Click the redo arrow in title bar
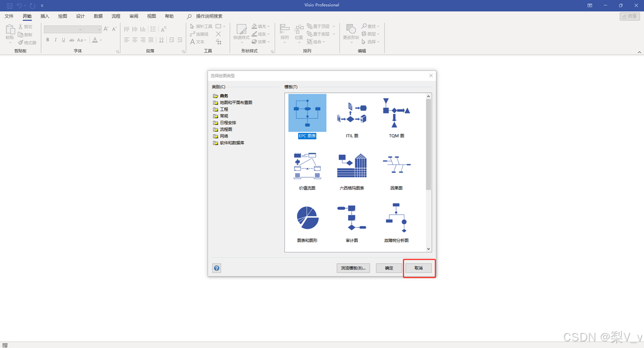 tap(32, 6)
